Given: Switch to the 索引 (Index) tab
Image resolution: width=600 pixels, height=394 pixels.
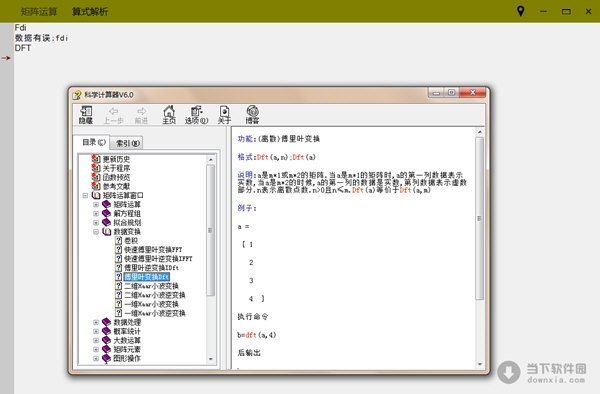Looking at the screenshot, I should [127, 143].
